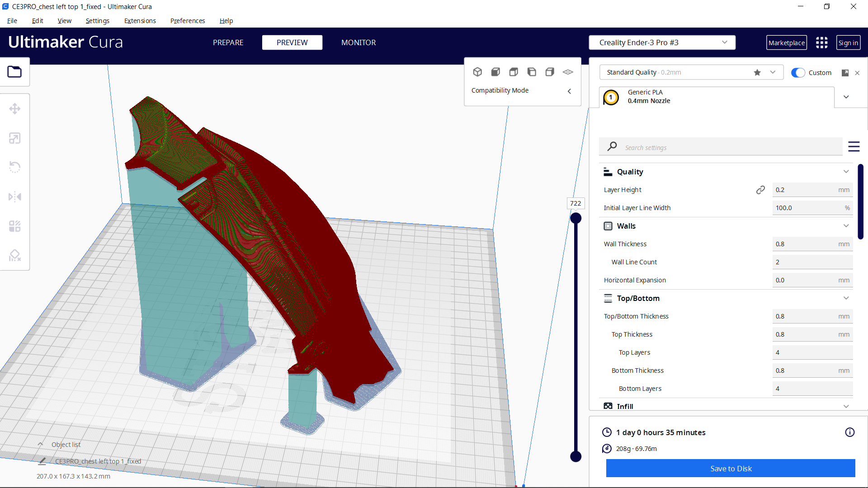Viewport: 868px width, 488px height.
Task: Select the Rotate tool
Action: click(15, 167)
